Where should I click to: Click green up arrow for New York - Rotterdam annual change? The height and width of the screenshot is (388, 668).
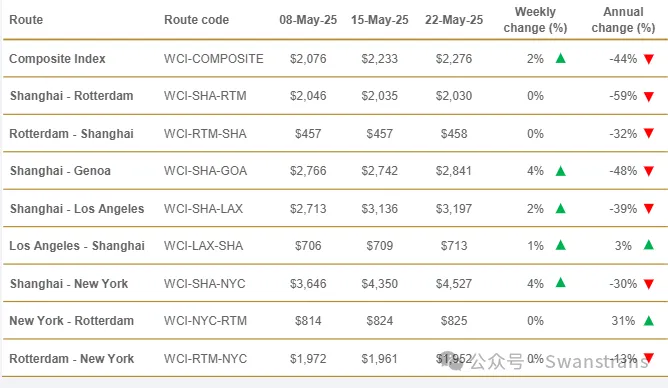649,320
